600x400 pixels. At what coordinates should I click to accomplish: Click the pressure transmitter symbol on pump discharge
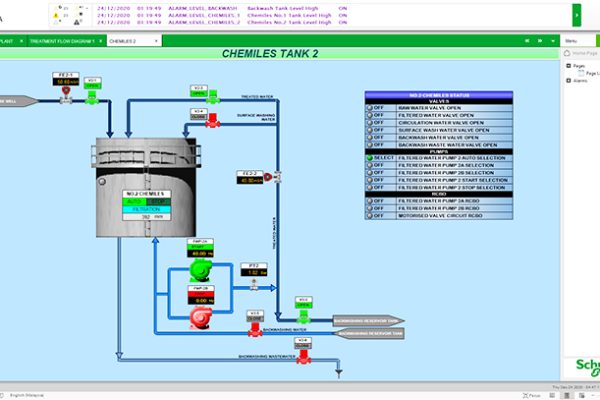[254, 284]
